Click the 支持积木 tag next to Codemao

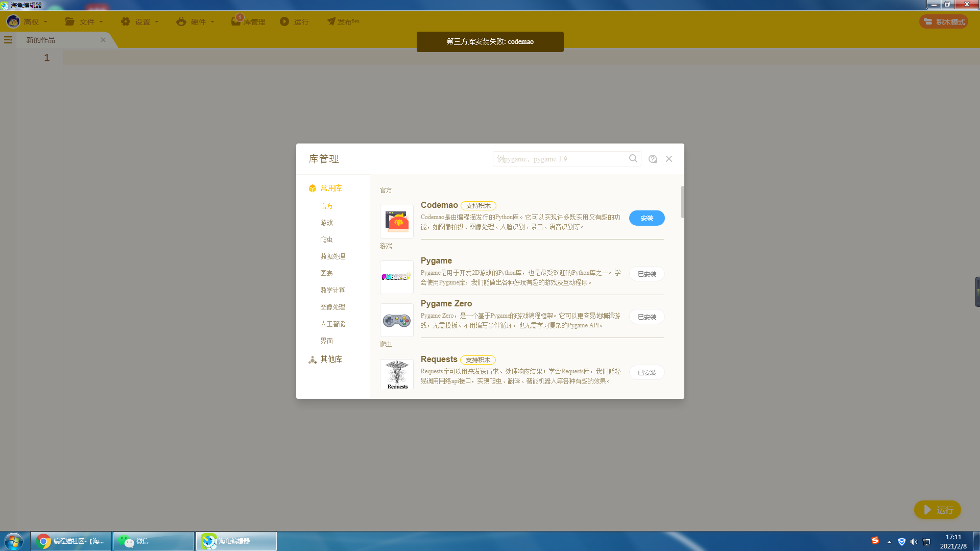coord(478,206)
